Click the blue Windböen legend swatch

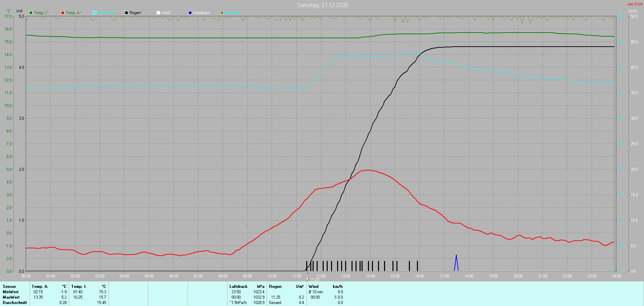tap(190, 13)
